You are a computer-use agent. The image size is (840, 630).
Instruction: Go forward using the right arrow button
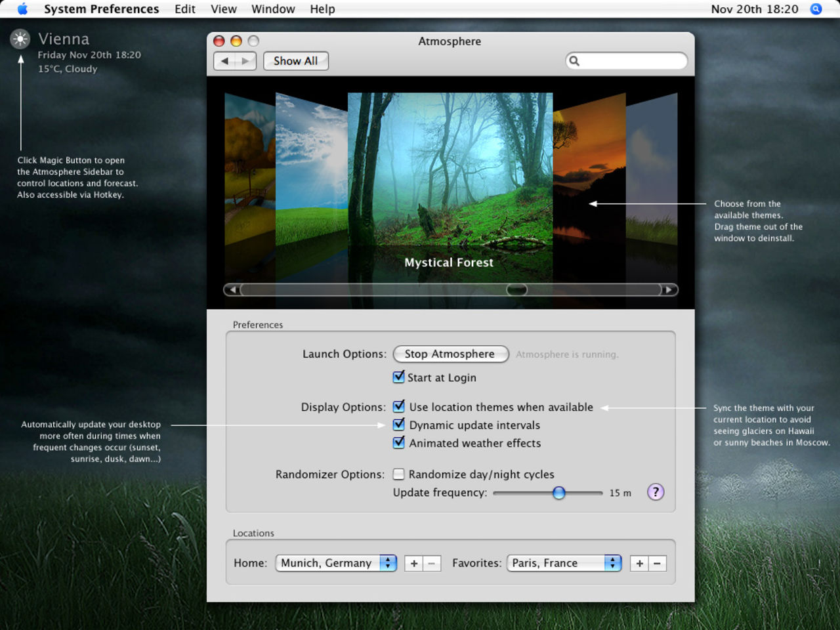click(245, 61)
